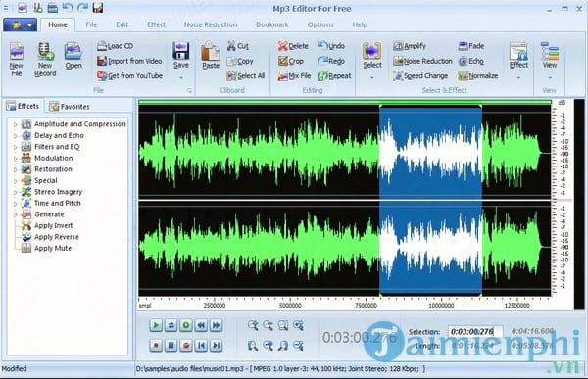Apply the Fade effect
The image size is (588, 379).
[471, 46]
